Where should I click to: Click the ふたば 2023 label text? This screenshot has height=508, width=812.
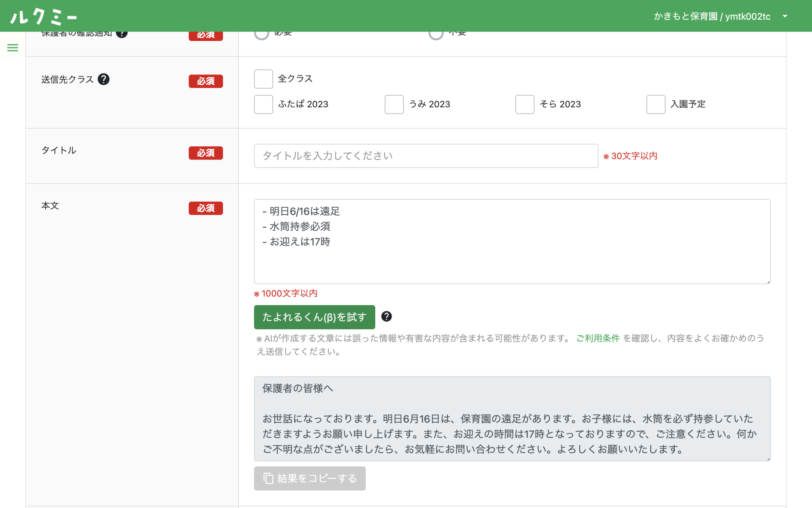[303, 104]
